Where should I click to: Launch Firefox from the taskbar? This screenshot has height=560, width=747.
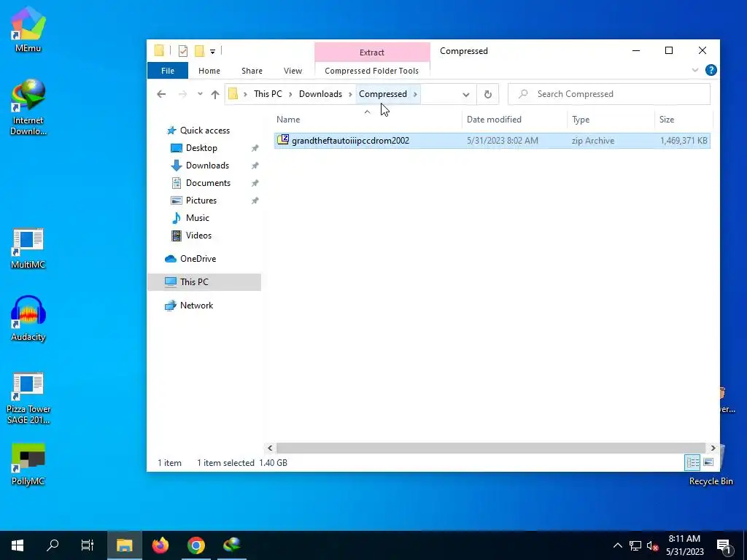160,545
